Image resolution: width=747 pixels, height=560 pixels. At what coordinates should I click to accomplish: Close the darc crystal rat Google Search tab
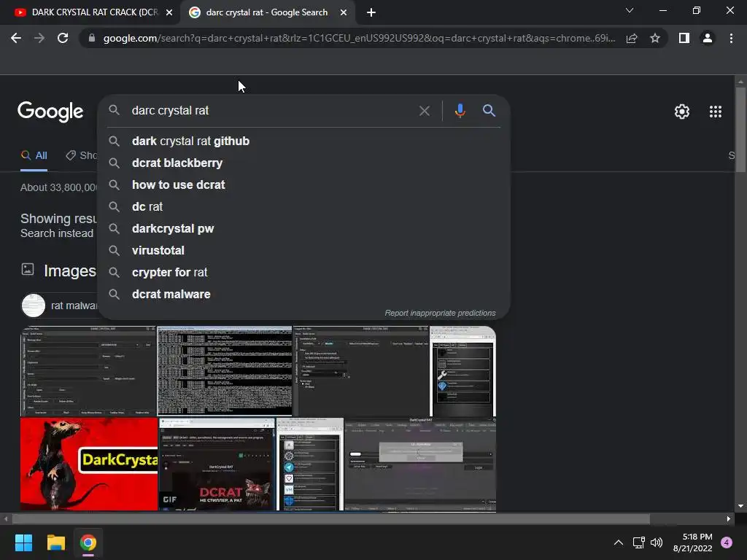[344, 13]
